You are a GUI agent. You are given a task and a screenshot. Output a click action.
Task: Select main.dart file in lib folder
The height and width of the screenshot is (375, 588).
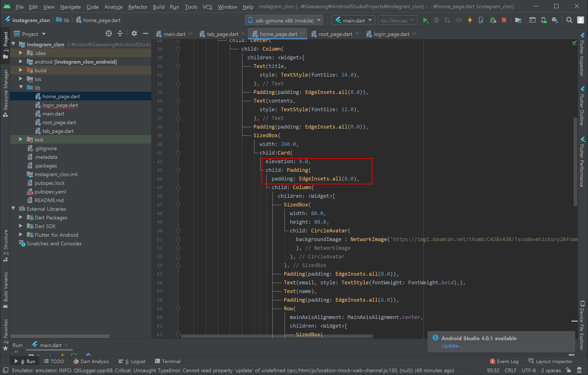(x=53, y=114)
